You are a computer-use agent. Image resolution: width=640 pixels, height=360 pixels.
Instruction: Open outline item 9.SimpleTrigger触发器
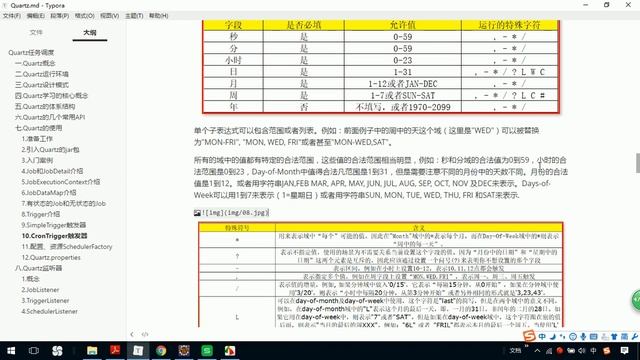click(54, 225)
